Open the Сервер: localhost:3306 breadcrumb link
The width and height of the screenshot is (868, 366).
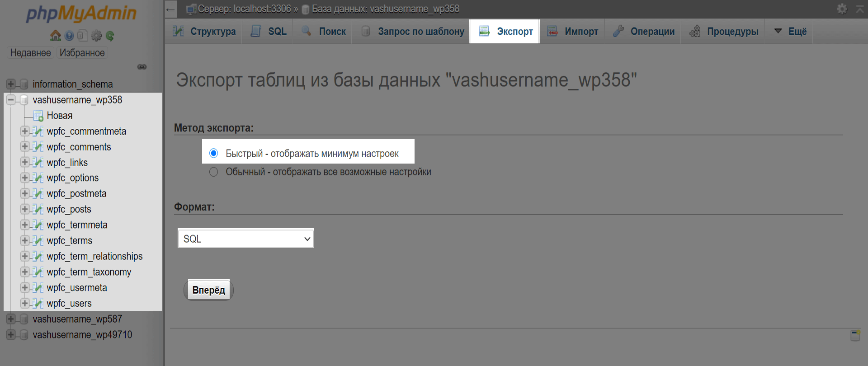coord(245,9)
